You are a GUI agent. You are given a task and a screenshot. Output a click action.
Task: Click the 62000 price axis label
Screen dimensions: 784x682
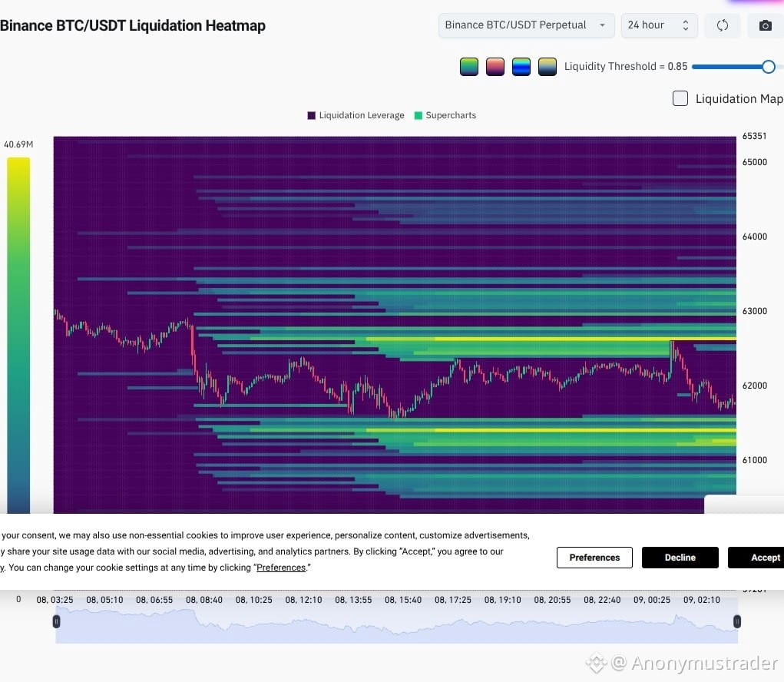755,386
